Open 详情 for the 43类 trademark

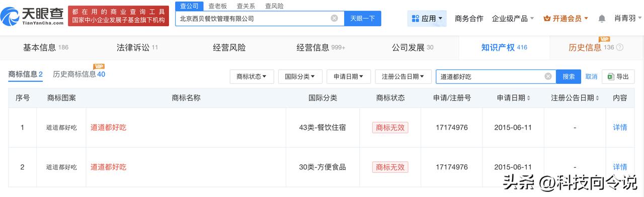(620, 128)
